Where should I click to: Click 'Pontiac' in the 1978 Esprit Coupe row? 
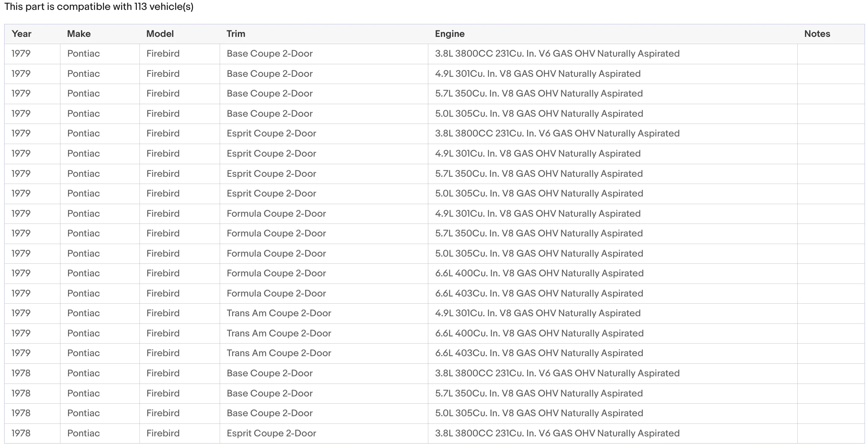84,433
